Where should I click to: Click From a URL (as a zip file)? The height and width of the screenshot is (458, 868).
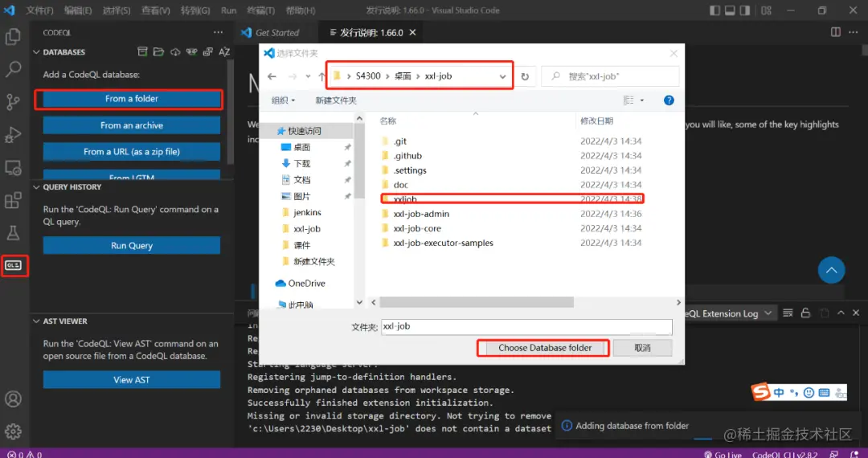[x=132, y=152]
